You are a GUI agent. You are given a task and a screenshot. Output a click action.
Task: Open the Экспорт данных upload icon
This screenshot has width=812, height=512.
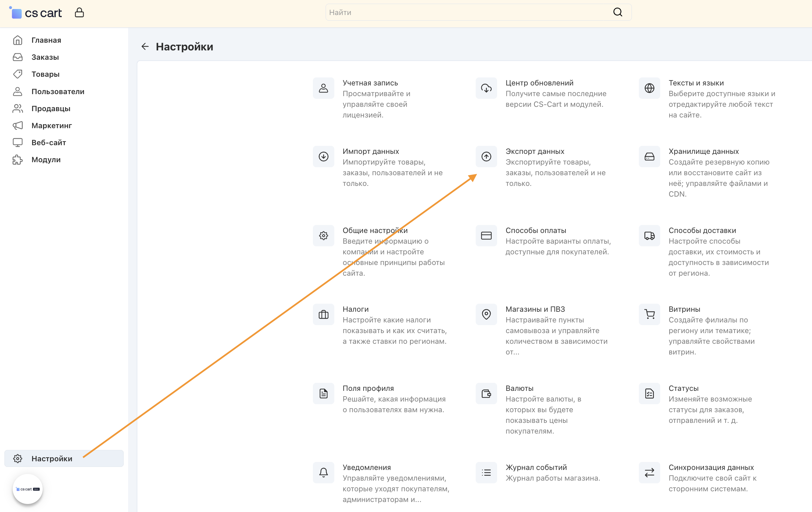[486, 157]
